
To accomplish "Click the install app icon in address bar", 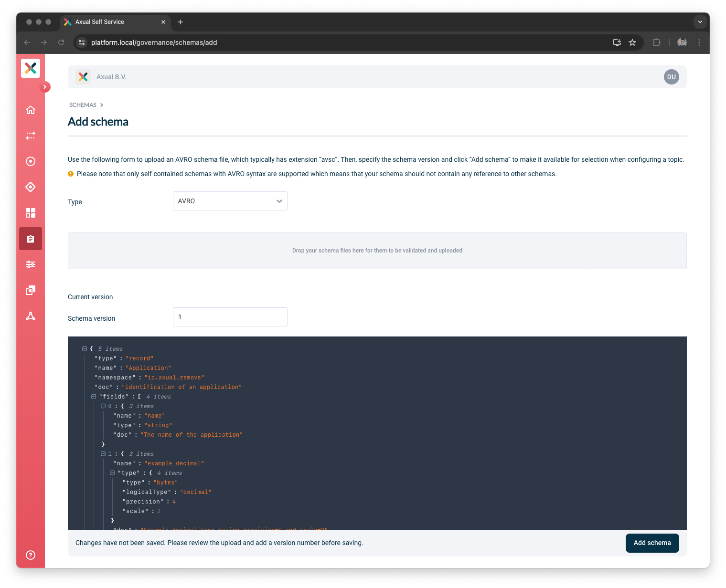I will point(617,42).
